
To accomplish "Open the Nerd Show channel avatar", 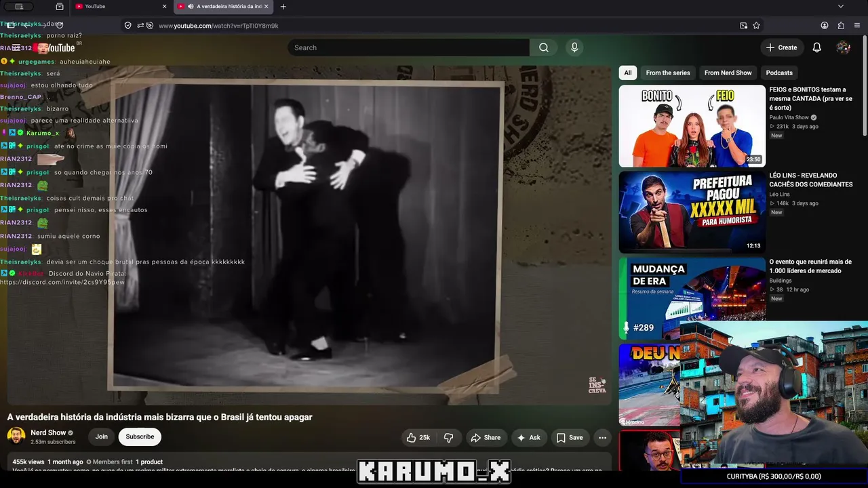I will pos(16,436).
